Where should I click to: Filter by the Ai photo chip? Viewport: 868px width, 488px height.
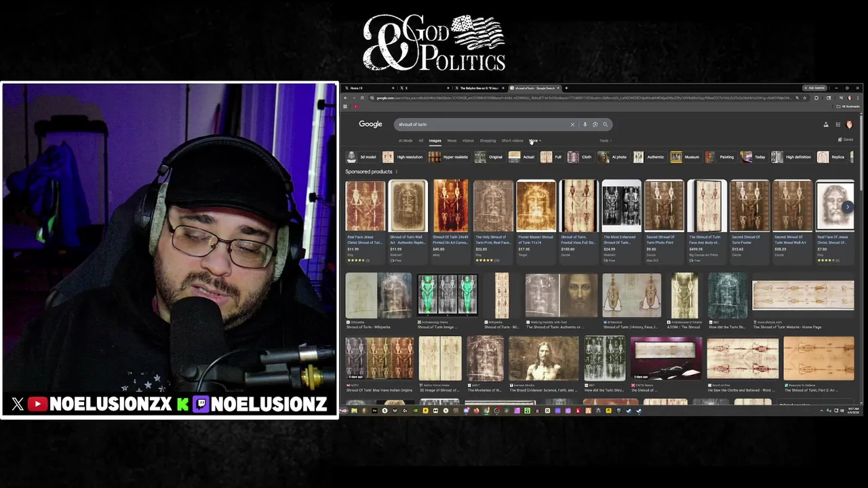coord(613,157)
